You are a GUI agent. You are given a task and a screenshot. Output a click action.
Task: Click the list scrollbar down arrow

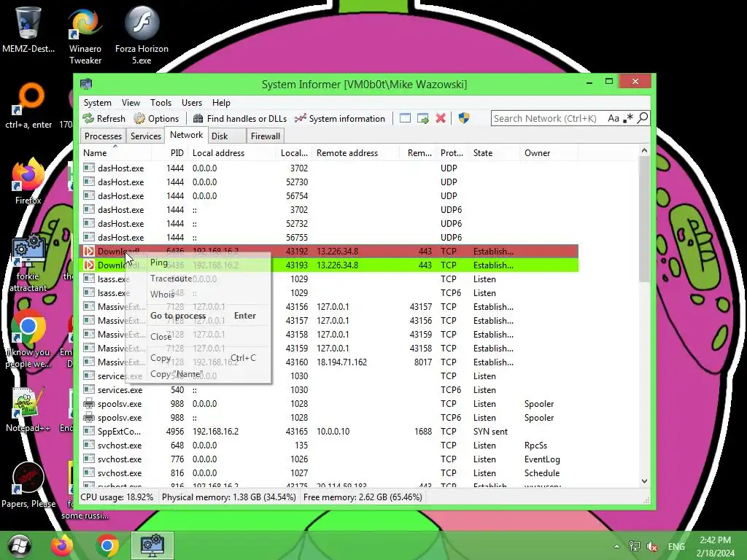(x=644, y=481)
